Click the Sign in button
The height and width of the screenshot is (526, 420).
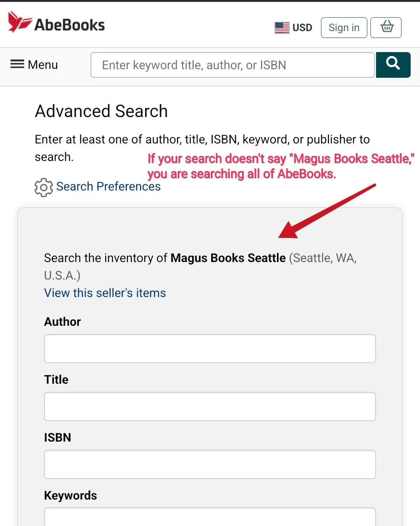click(x=344, y=28)
